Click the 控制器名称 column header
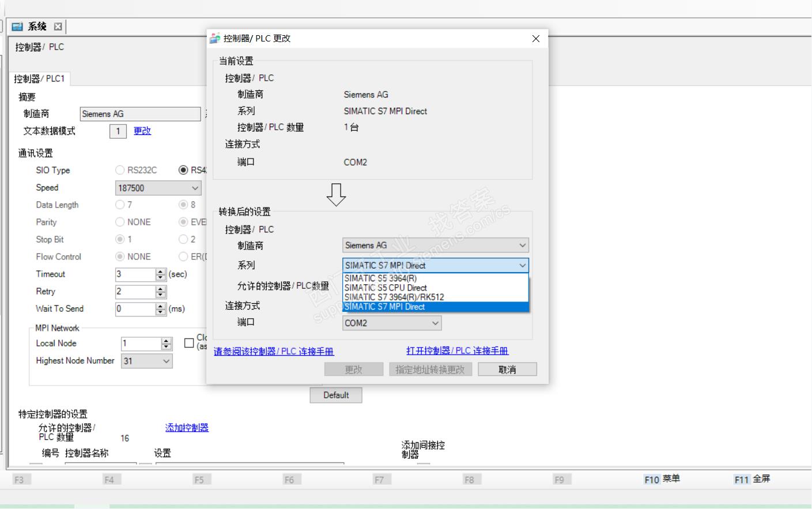This screenshot has width=812, height=509. [86, 453]
